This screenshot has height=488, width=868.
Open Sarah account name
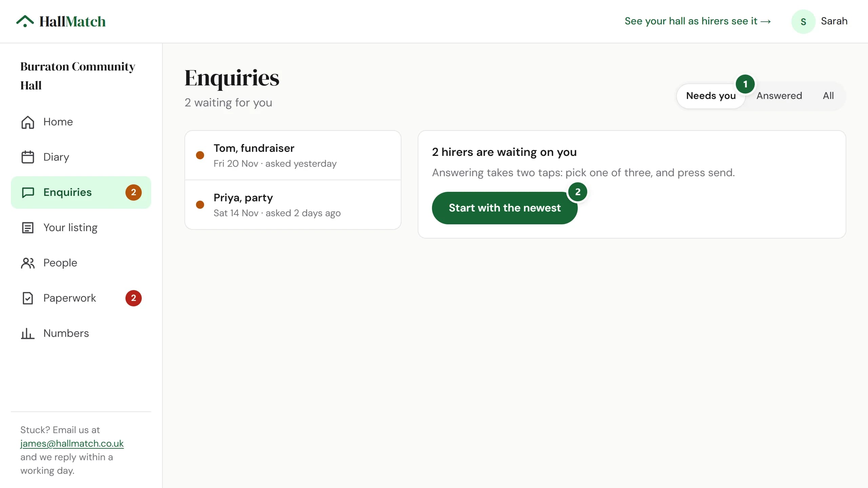[x=834, y=21]
